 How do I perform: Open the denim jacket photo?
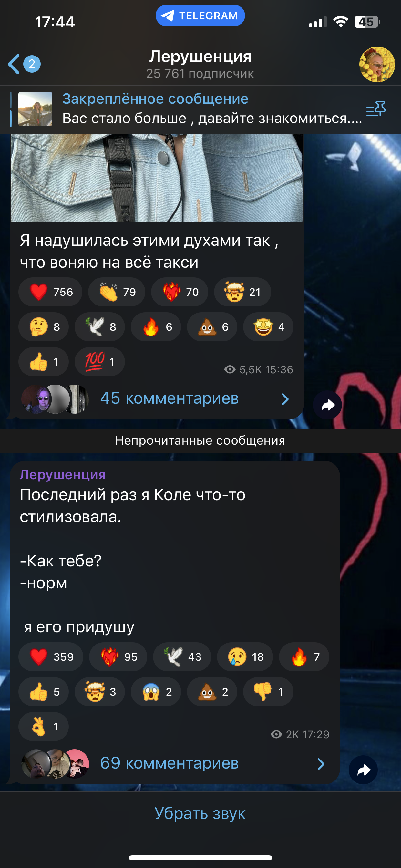click(x=157, y=178)
